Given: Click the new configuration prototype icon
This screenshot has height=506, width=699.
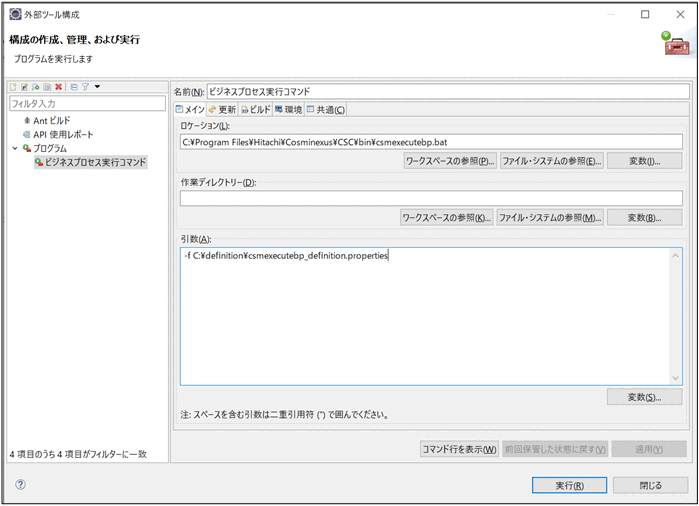Looking at the screenshot, I should 25,87.
